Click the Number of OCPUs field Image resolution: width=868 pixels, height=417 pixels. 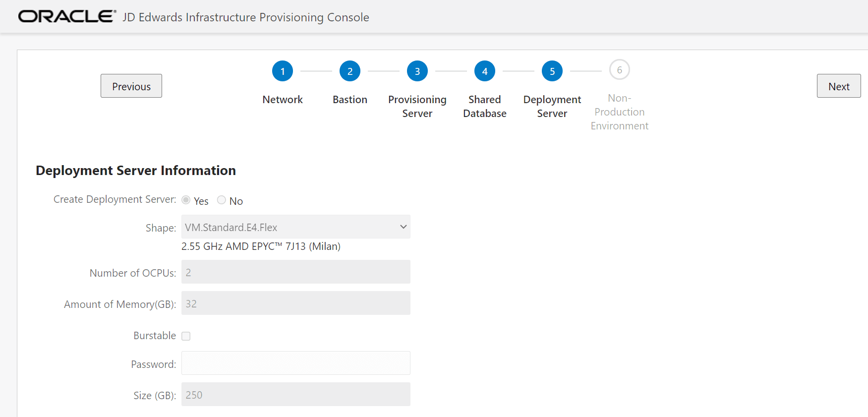point(296,272)
